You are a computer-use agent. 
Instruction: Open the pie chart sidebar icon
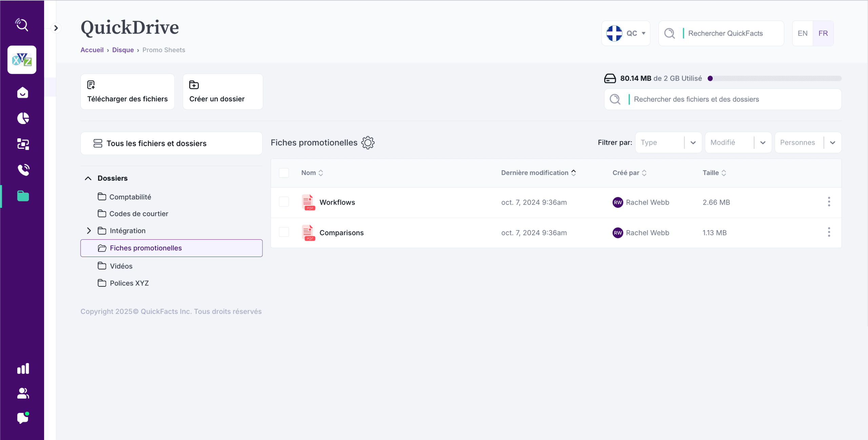(23, 118)
